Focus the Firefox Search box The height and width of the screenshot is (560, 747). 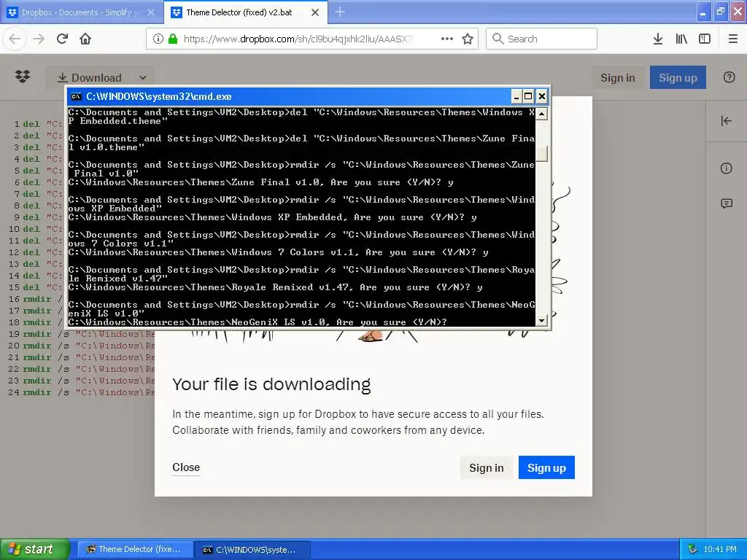(x=541, y=39)
